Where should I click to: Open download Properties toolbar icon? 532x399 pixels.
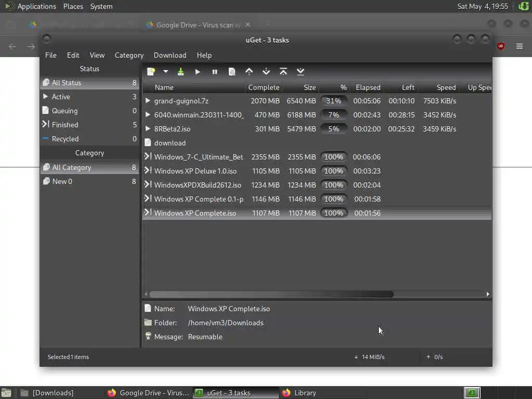pos(232,72)
